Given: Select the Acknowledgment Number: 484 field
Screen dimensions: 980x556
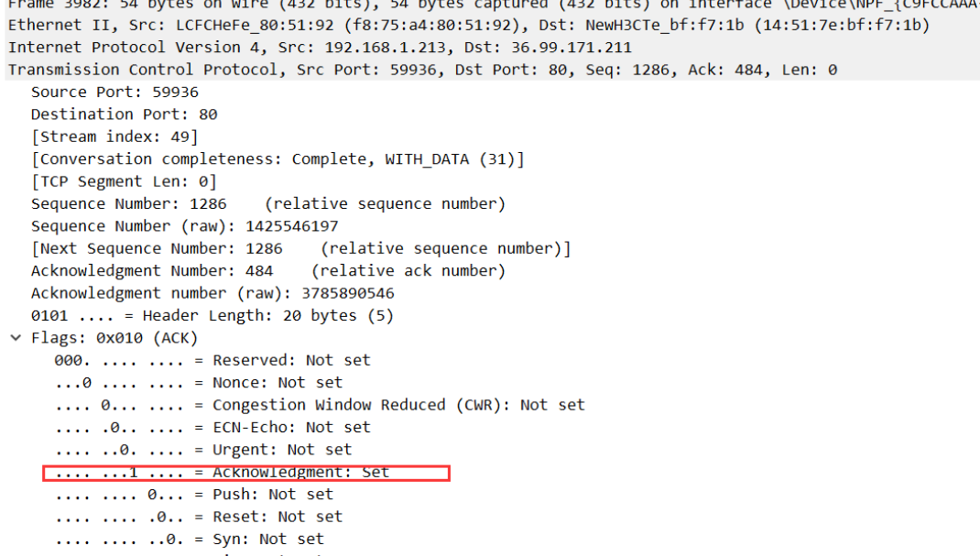Looking at the screenshot, I should click(267, 271).
